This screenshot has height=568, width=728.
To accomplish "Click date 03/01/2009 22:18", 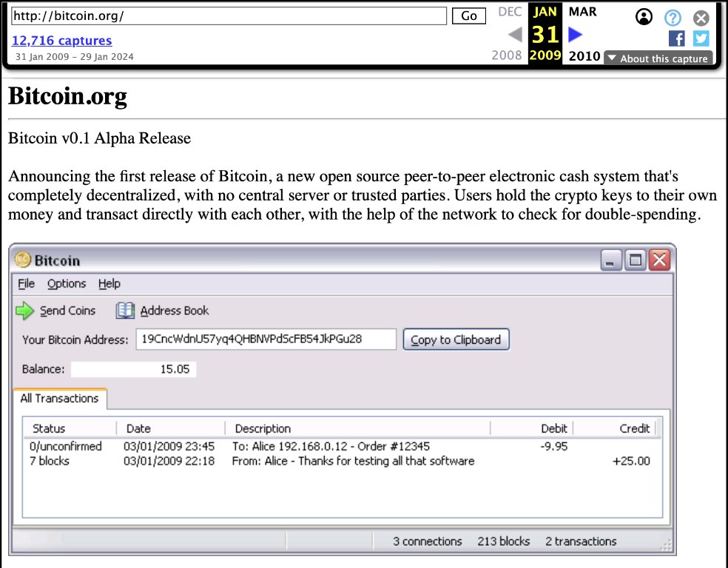I will (x=169, y=461).
